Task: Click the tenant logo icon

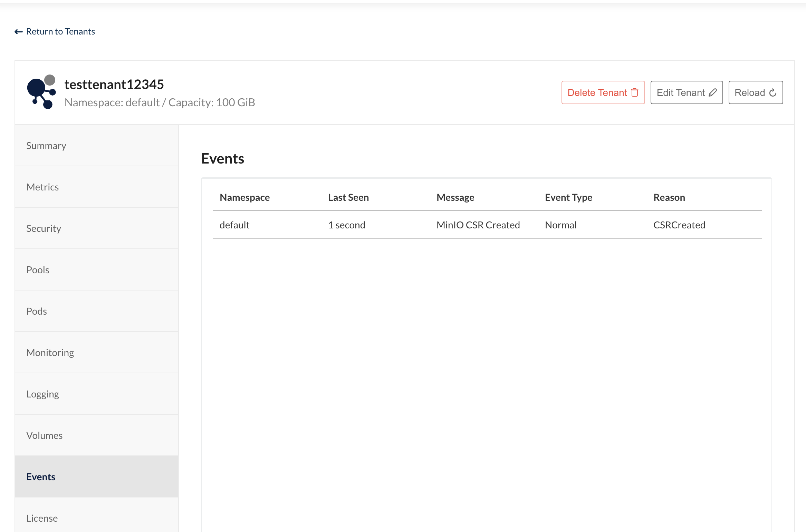Action: (x=41, y=92)
